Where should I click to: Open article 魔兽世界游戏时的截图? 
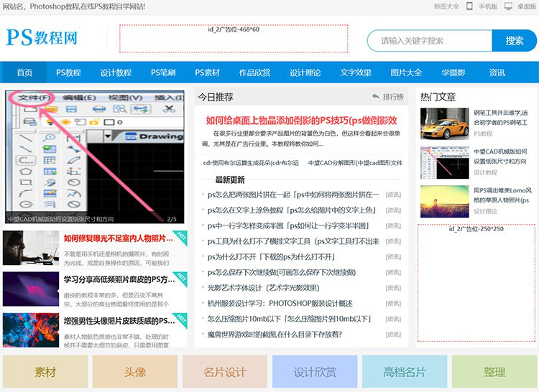pos(275,335)
